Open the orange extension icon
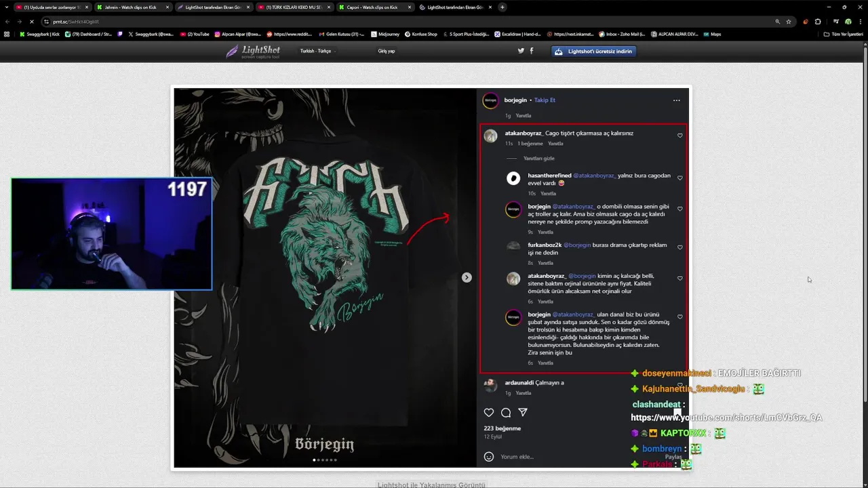The width and height of the screenshot is (868, 488). coord(806,22)
